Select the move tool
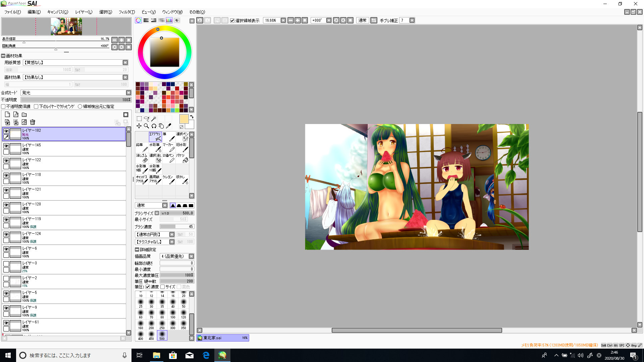 coord(139,126)
